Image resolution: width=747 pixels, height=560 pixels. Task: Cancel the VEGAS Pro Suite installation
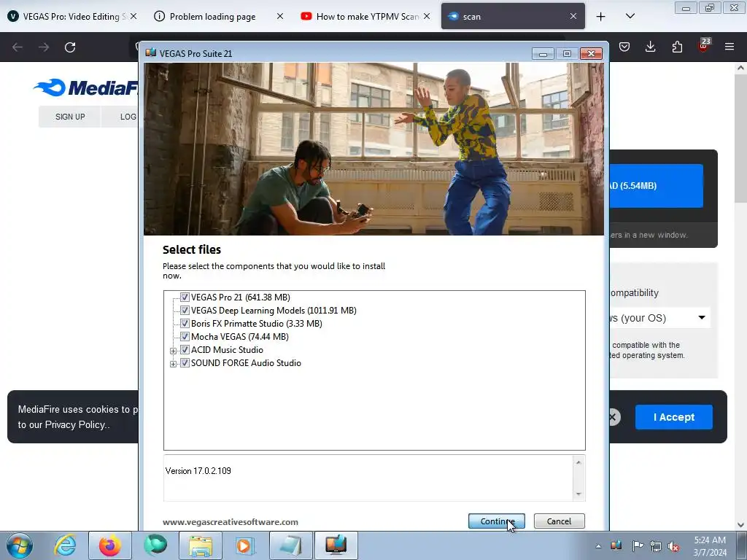[x=559, y=521]
